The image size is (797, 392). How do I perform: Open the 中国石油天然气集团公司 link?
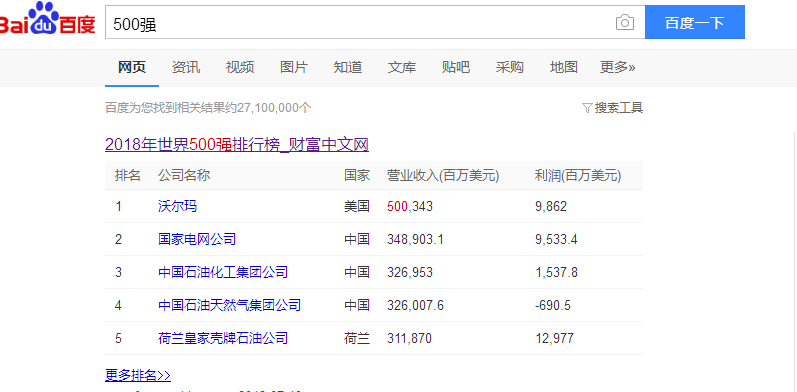click(229, 305)
